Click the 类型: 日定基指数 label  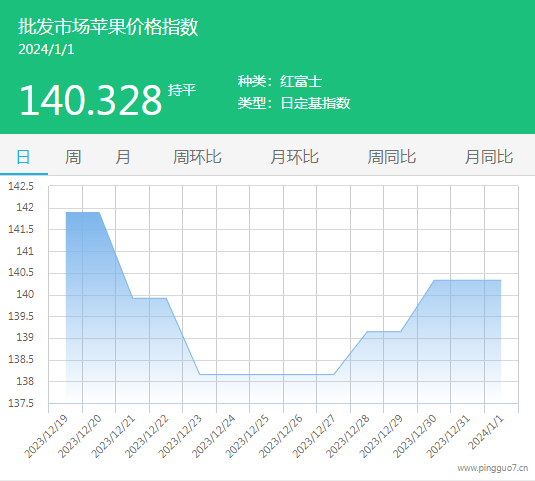tap(294, 103)
